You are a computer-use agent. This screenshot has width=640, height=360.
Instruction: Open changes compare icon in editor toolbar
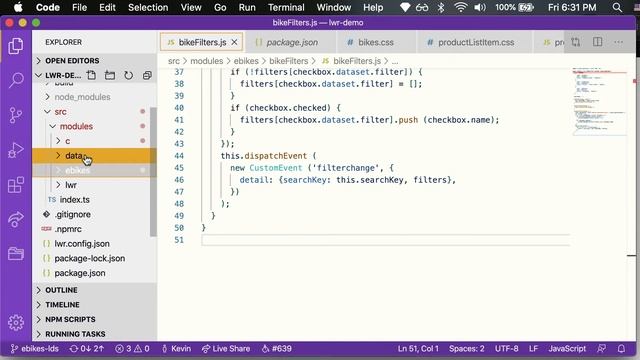(x=576, y=42)
